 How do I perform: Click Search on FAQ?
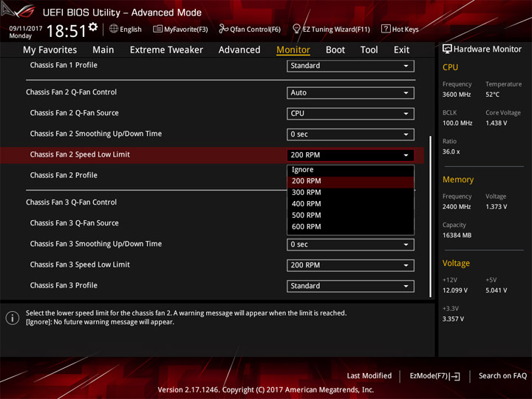click(x=502, y=376)
